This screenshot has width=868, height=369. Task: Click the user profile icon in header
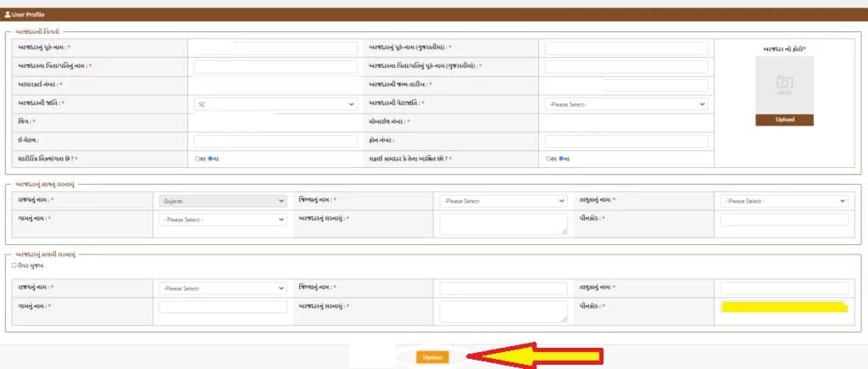8,15
